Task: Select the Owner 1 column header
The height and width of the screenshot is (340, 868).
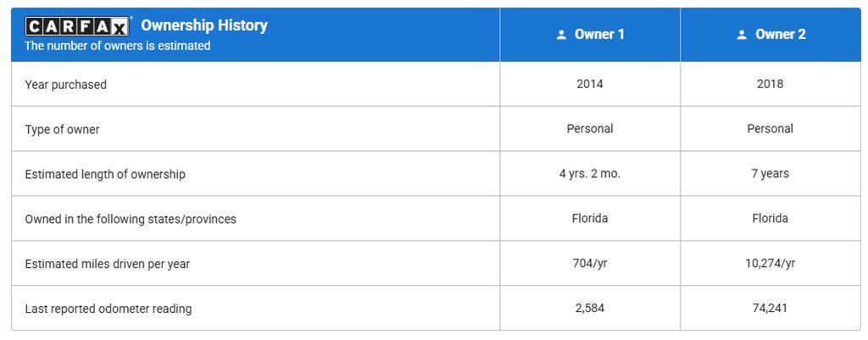Action: click(x=590, y=34)
